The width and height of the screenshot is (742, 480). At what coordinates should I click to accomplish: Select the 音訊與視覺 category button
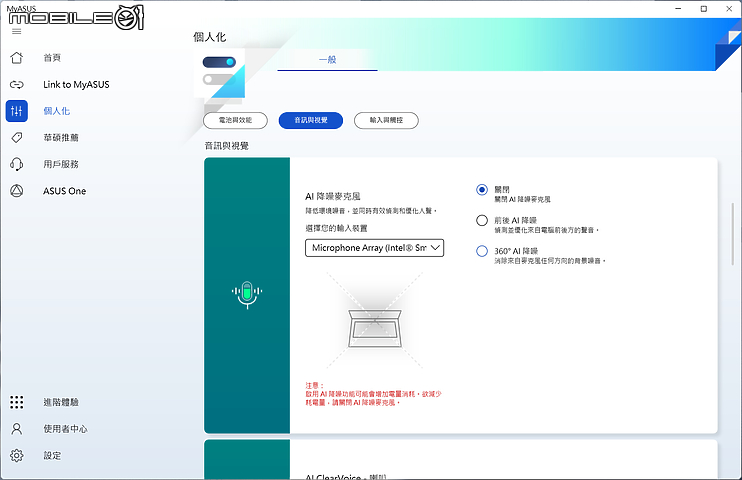[311, 120]
